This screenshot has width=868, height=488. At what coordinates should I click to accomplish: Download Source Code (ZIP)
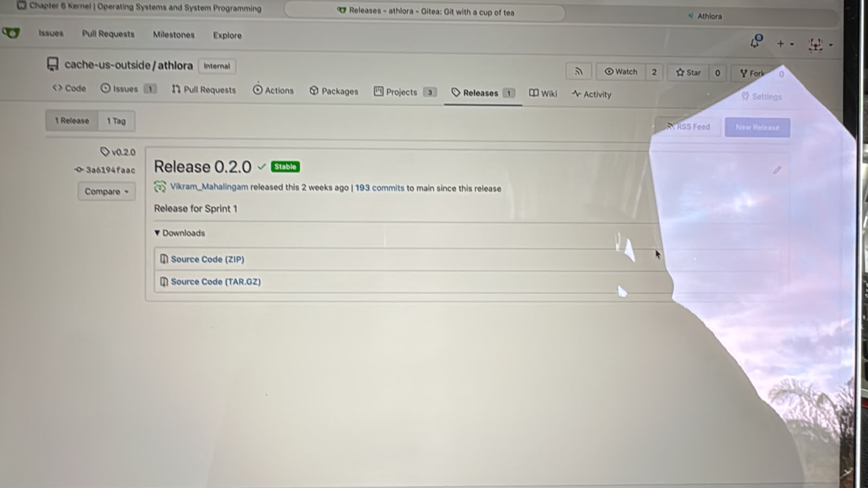click(x=207, y=259)
